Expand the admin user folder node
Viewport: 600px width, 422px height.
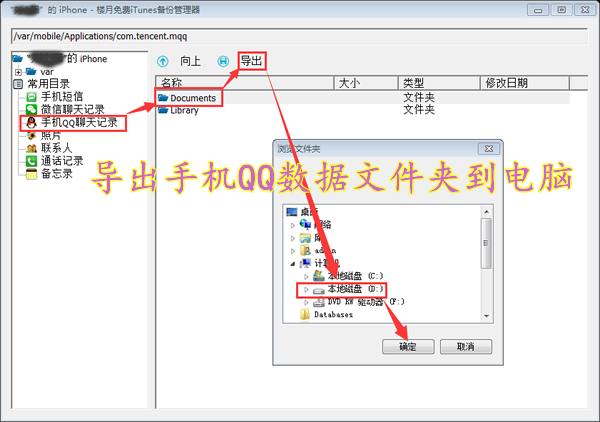[293, 251]
